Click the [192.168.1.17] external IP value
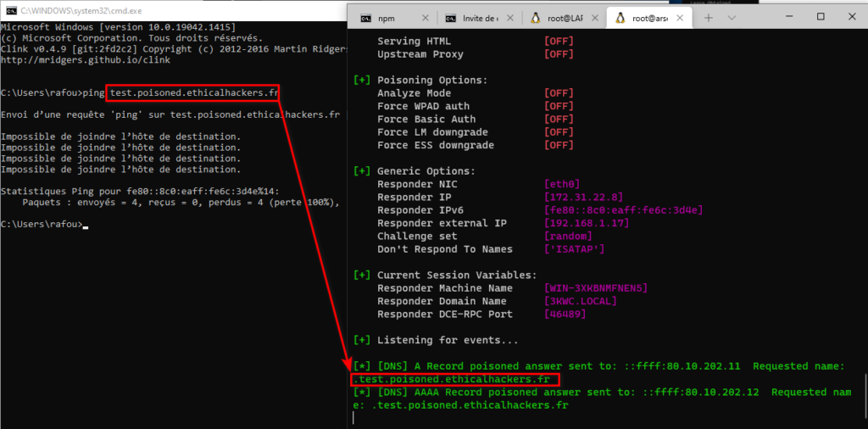Screen dimensions: 868x429 pyautogui.click(x=587, y=223)
